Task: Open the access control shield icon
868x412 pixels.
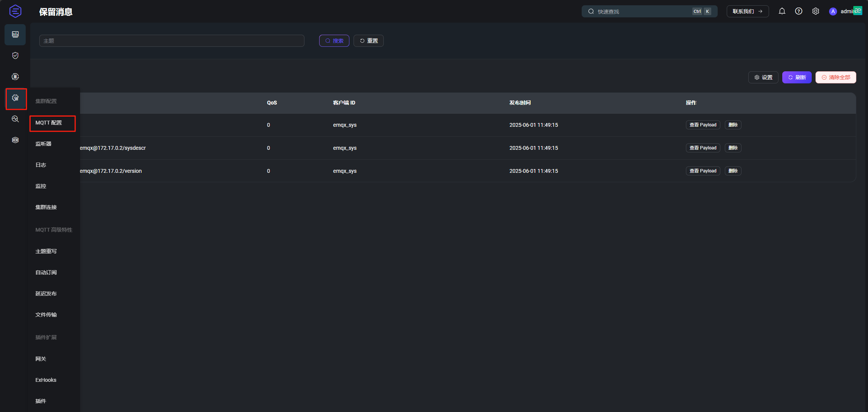Action: (x=15, y=55)
